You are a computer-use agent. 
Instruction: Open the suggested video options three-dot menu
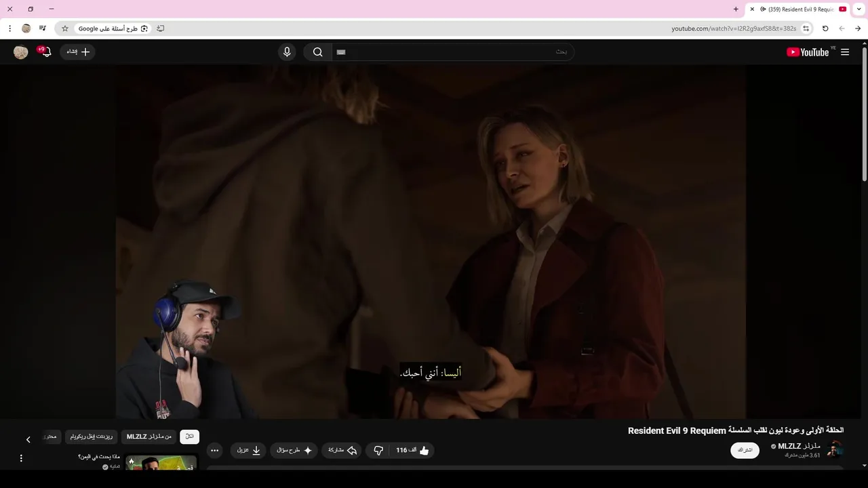[21, 458]
